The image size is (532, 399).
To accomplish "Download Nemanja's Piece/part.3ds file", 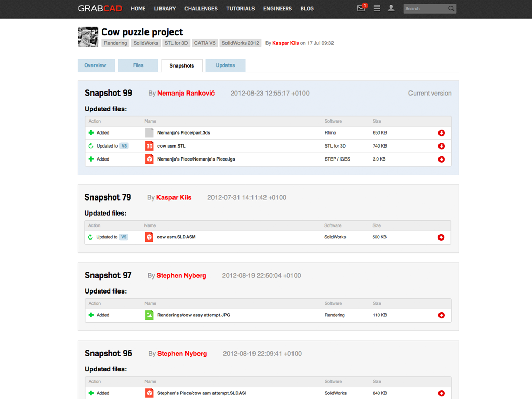I will (x=441, y=133).
